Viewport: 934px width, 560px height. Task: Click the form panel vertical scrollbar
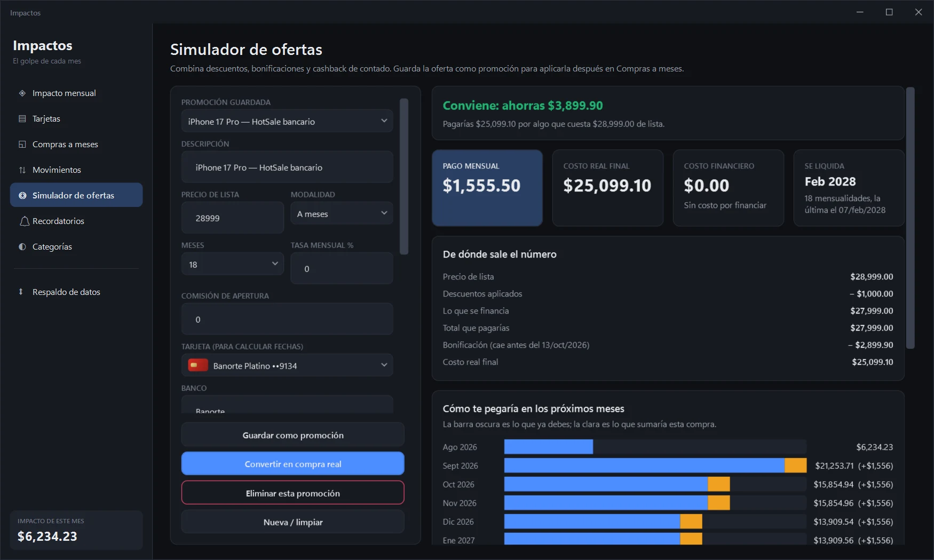(x=404, y=176)
